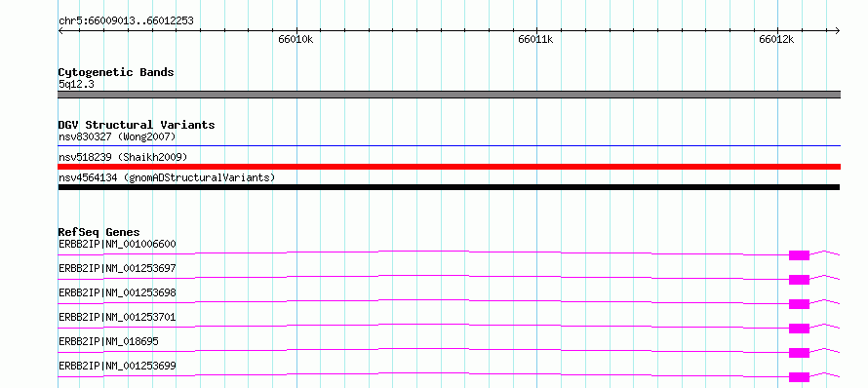The image size is (868, 388).
Task: Click the 66010k ruler tick label
Action: (296, 39)
